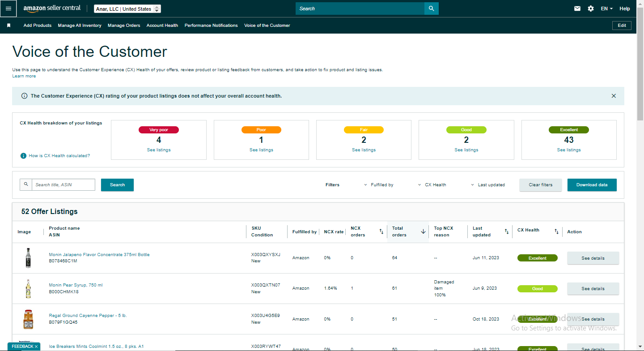Click the Search title, ASIN input field
The image size is (644, 351).
(x=64, y=184)
